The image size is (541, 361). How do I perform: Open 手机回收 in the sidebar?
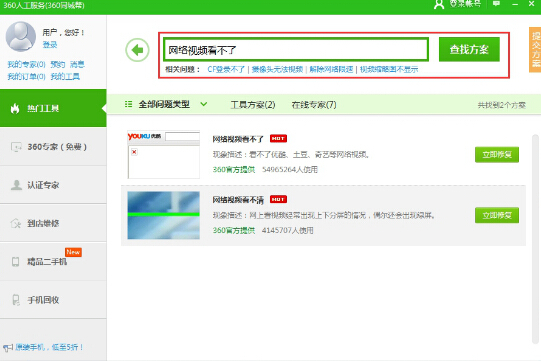tap(53, 300)
